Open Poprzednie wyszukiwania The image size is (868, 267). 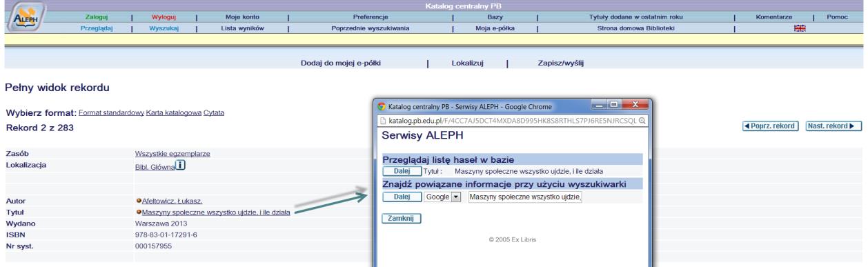(x=370, y=28)
